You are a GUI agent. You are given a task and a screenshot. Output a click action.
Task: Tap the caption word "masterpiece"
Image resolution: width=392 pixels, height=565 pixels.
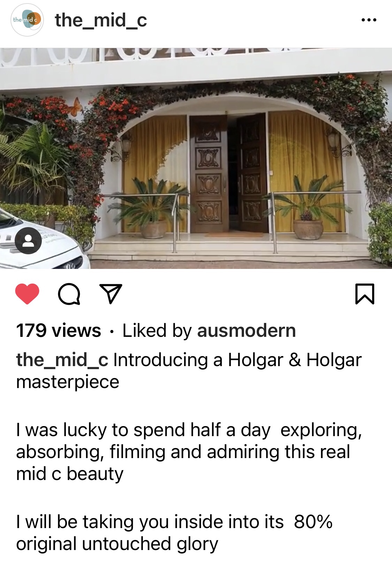[68, 382]
